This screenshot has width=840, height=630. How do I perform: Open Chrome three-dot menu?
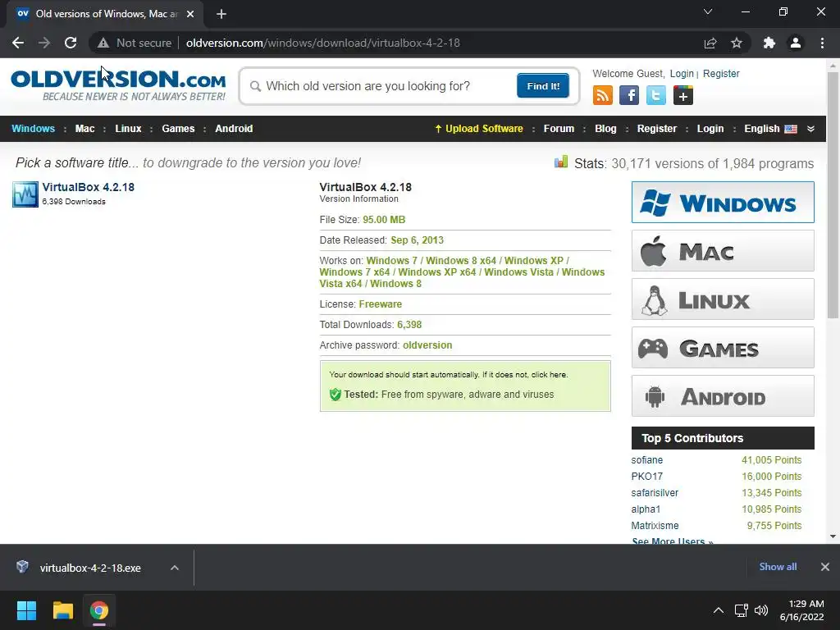tap(822, 43)
